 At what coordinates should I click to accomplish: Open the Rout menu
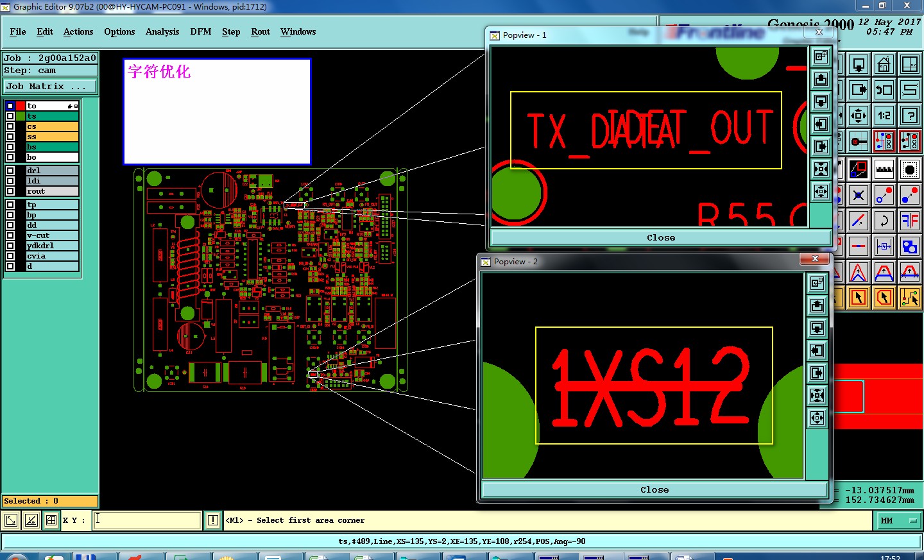[x=261, y=31]
